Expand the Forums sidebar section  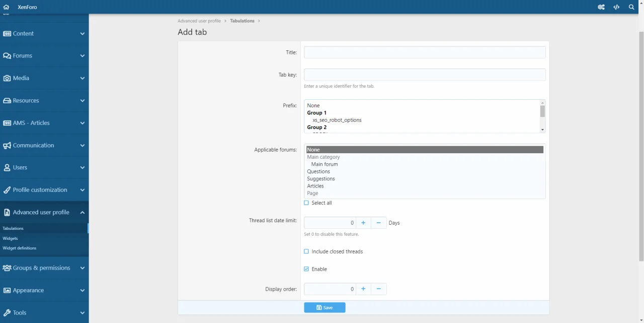[83, 56]
